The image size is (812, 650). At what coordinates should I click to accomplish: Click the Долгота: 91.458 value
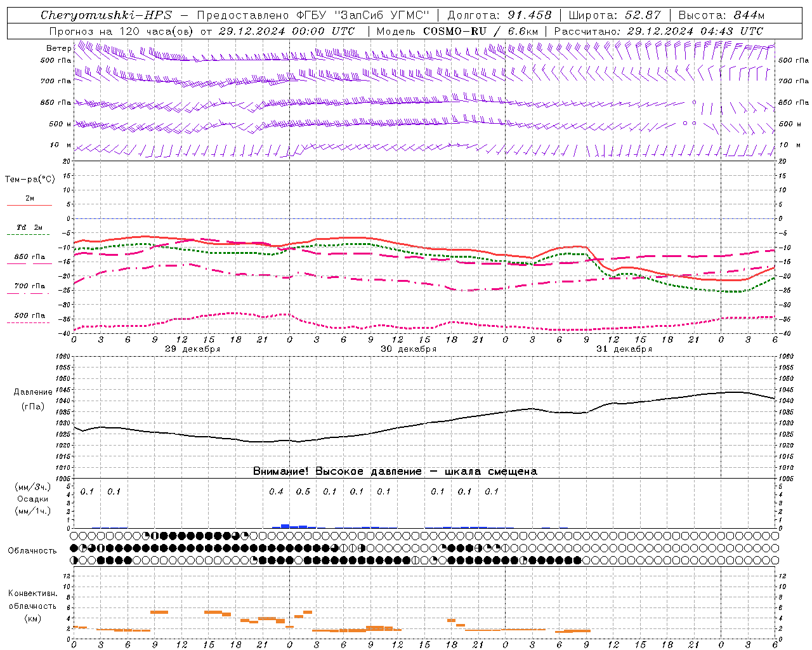(499, 15)
